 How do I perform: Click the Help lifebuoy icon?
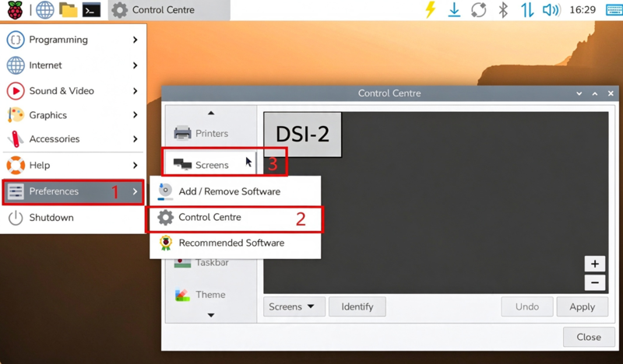[16, 165]
